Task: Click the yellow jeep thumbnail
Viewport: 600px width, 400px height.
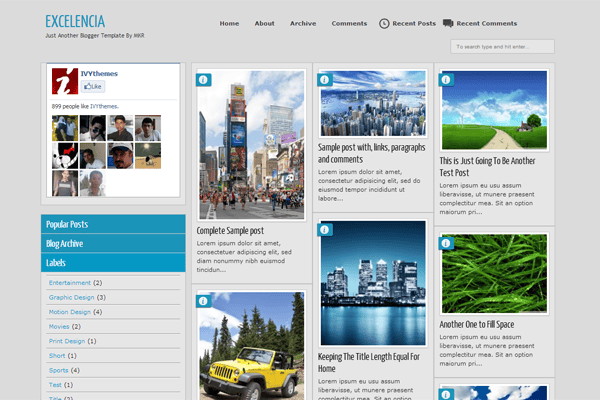Action: click(x=252, y=346)
